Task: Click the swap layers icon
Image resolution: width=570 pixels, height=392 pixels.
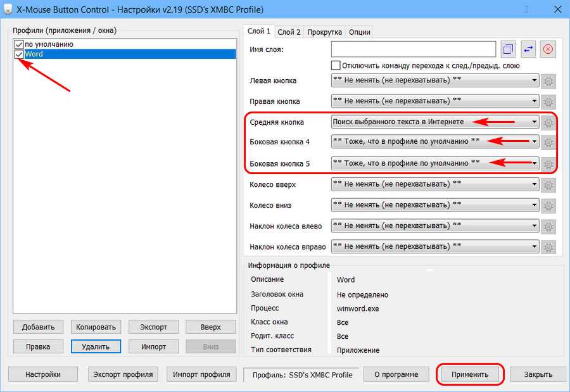Action: pyautogui.click(x=528, y=49)
